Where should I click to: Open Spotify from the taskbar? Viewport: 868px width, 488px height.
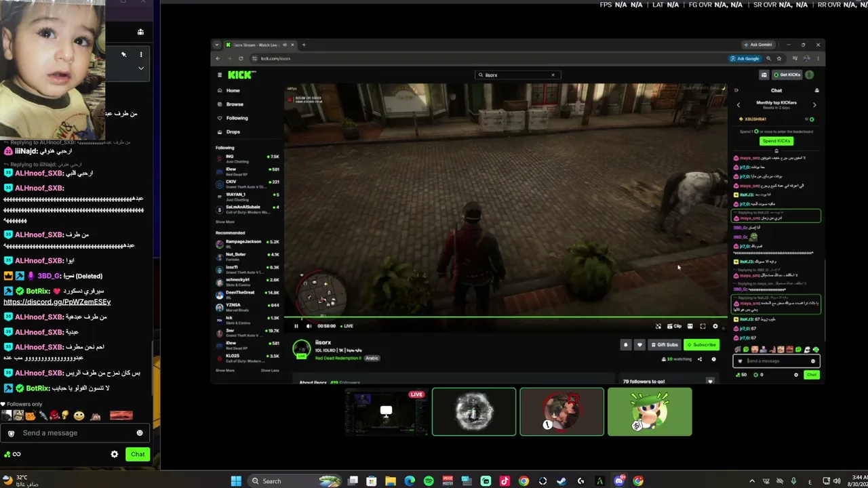429,481
